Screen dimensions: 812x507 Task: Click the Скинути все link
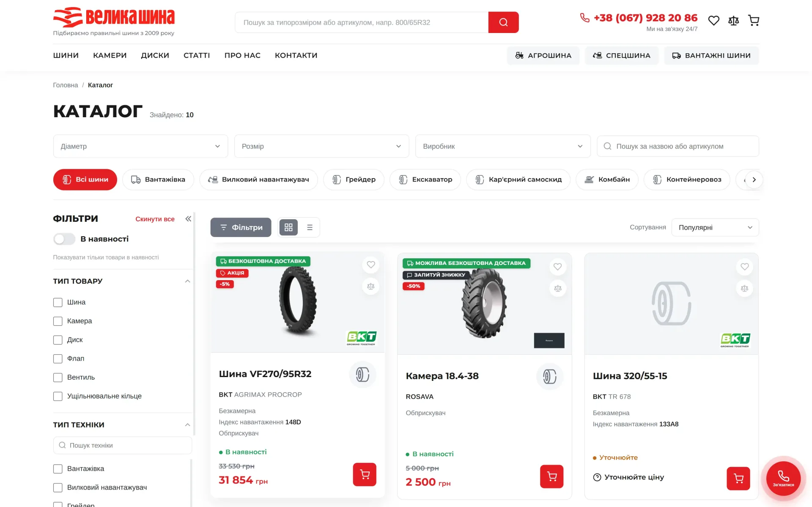coord(155,219)
